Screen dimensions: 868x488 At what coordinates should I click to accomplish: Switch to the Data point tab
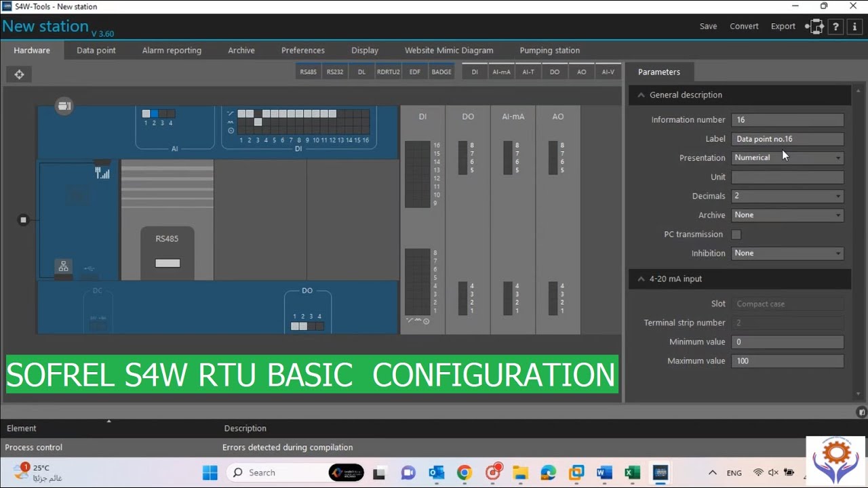(96, 50)
